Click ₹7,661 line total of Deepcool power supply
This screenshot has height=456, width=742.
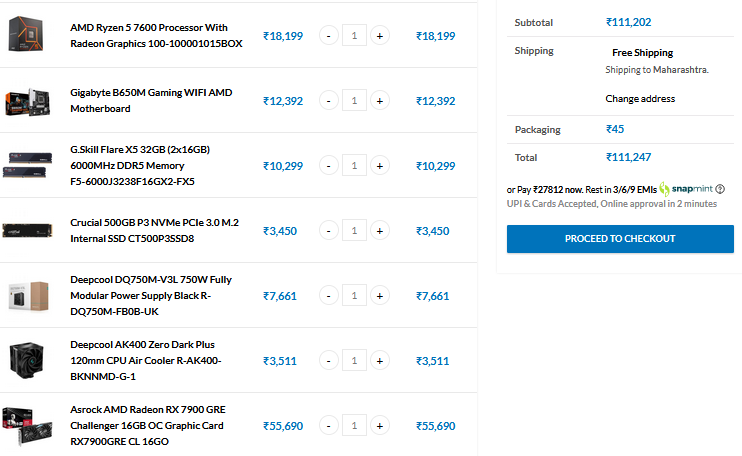pos(433,296)
